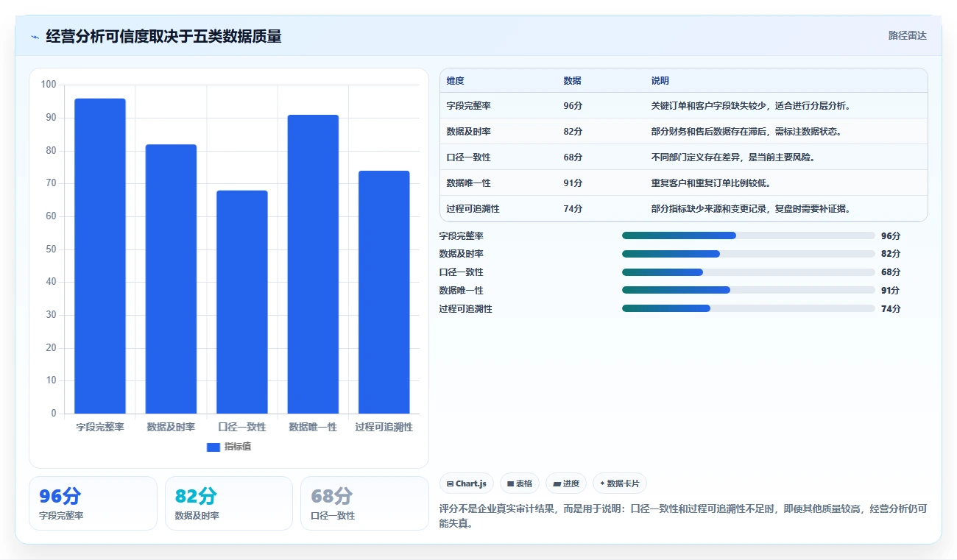This screenshot has height=560, width=957.
Task: Click the footnote starting 评分不是企业真实审计结果
Action: [x=683, y=516]
